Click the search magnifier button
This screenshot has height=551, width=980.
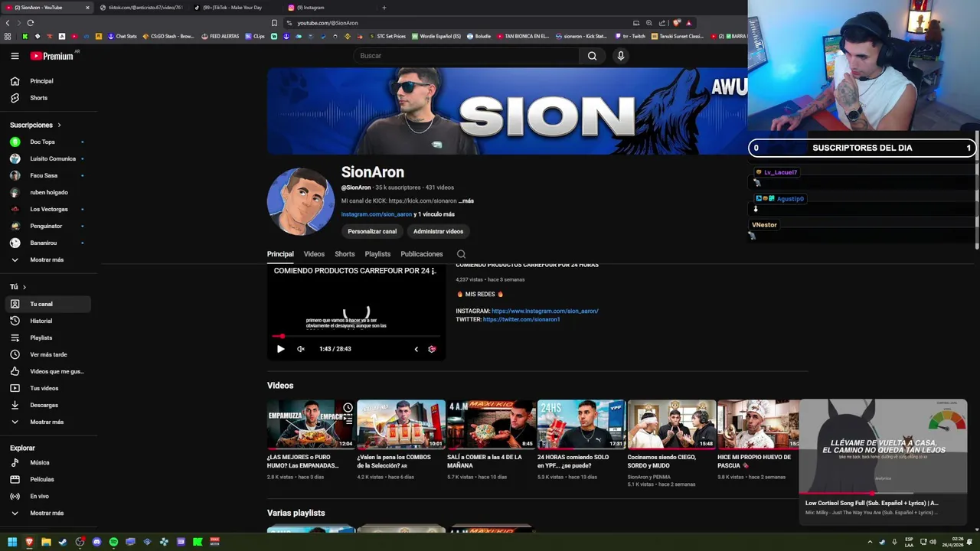tap(592, 56)
